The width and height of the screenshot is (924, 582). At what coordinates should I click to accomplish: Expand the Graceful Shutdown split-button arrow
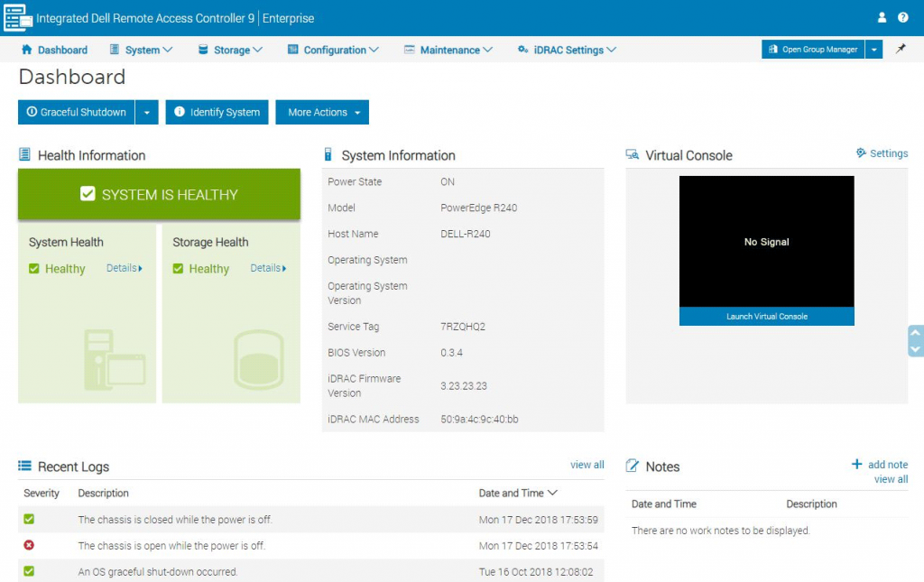147,112
